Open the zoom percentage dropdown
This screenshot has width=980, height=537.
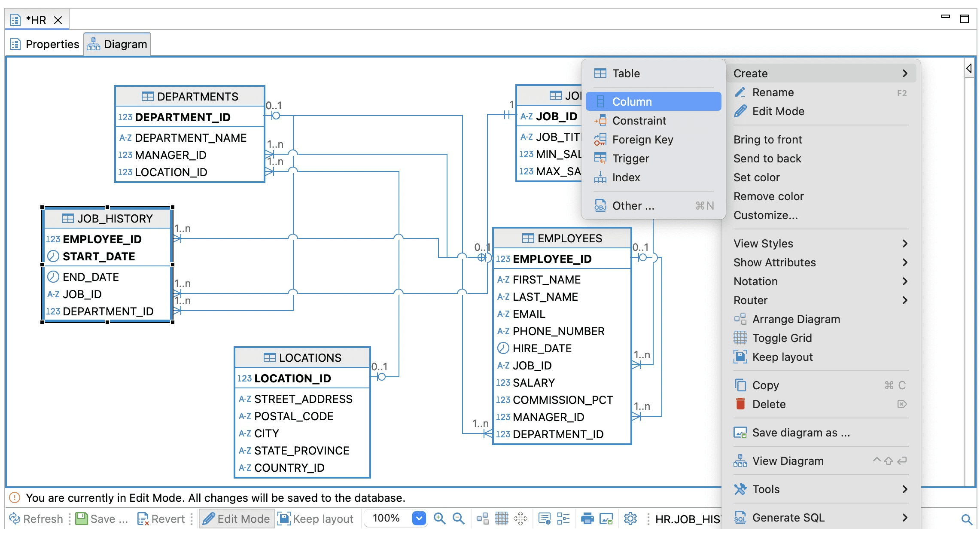point(419,519)
